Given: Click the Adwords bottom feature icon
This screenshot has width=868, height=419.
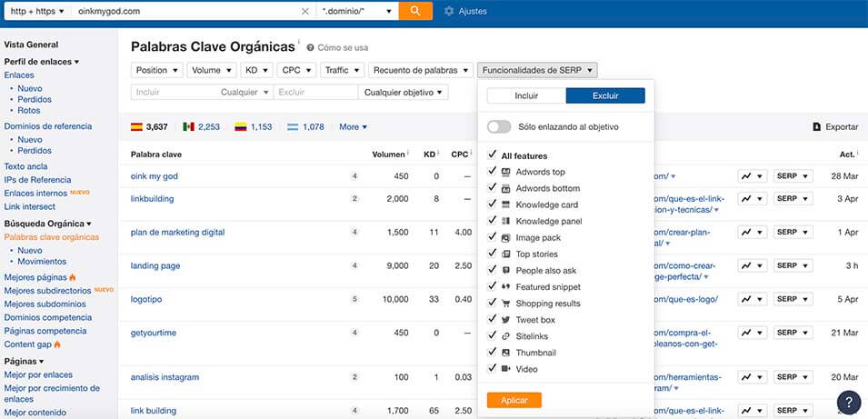Looking at the screenshot, I should (x=505, y=189).
